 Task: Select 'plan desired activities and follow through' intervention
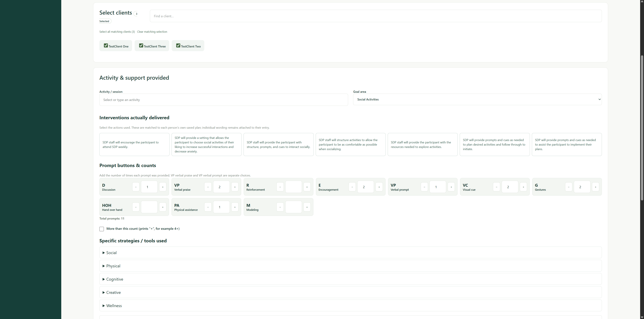(x=494, y=144)
